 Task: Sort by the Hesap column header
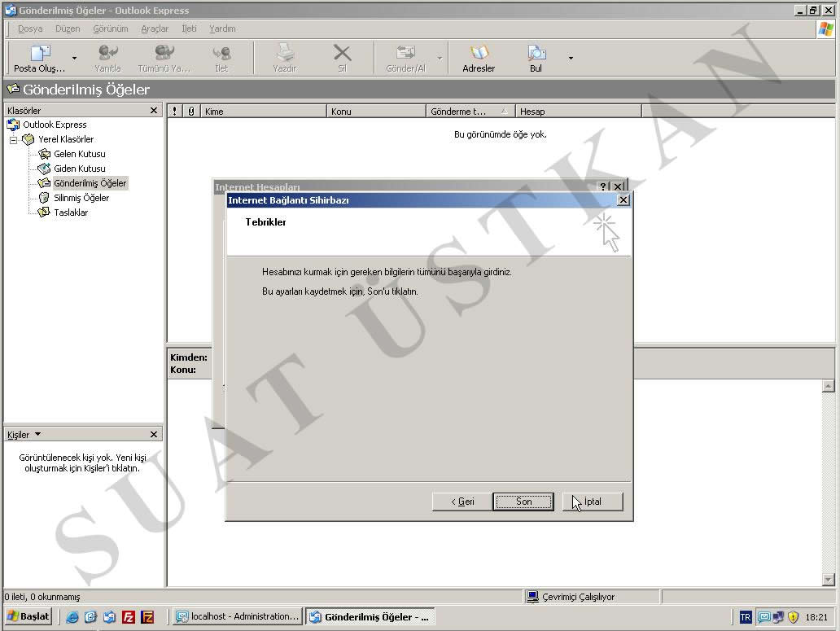click(x=578, y=112)
